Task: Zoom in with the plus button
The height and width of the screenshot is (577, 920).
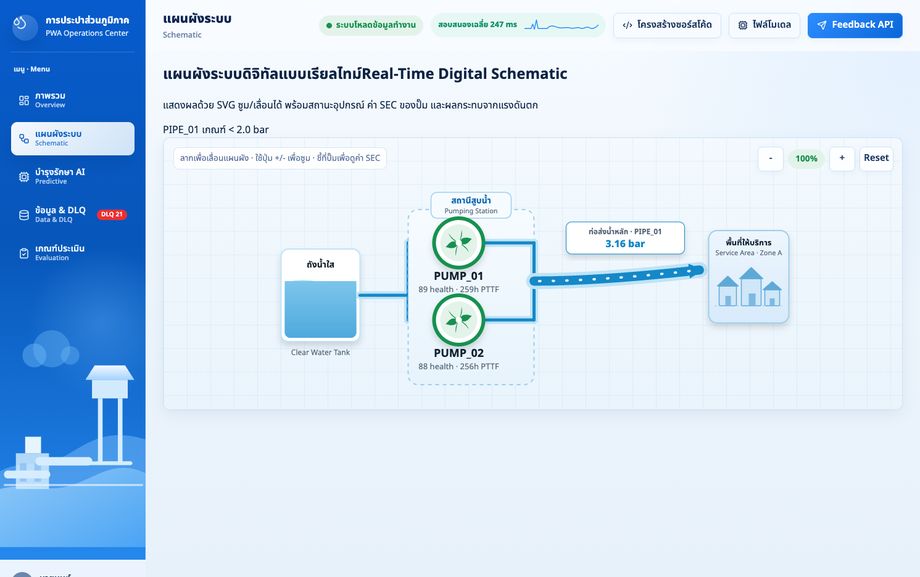Action: click(842, 158)
